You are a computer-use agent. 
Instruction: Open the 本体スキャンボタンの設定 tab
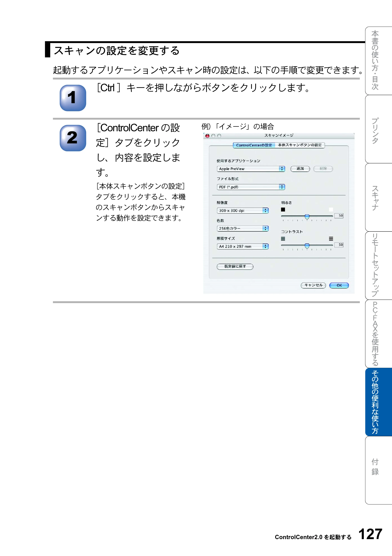tap(299, 145)
